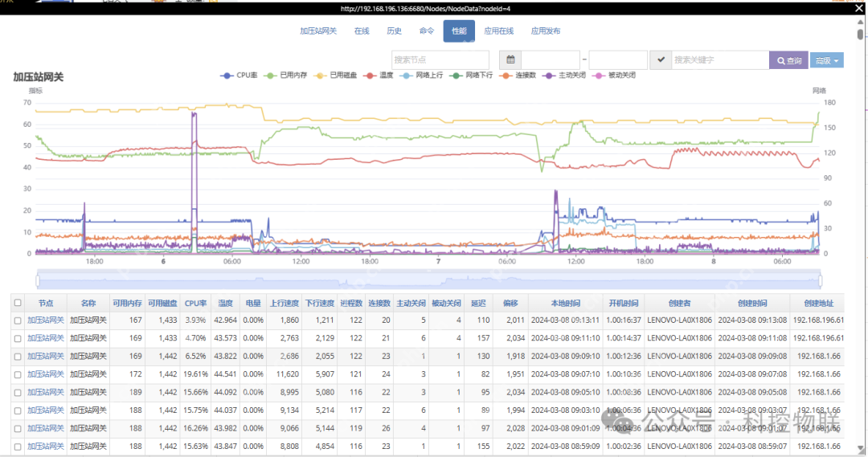Click the checkmark icon before the keyword search
The height and width of the screenshot is (457, 868).
coord(660,60)
